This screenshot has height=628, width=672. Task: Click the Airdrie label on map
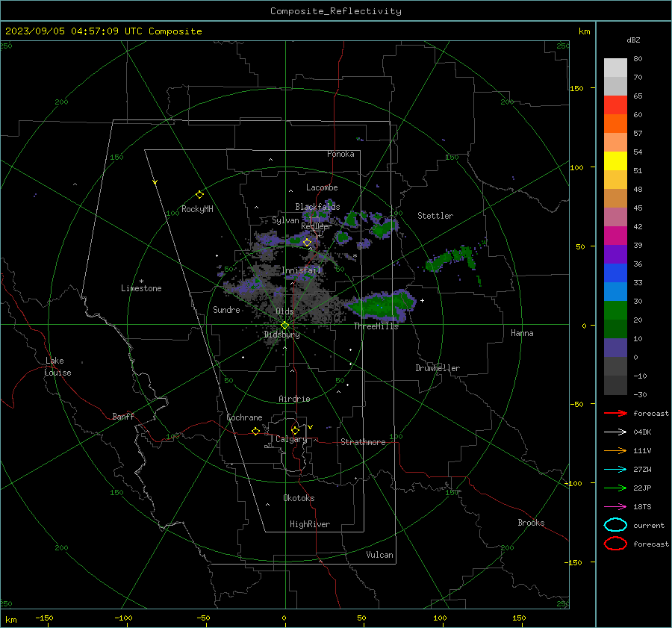coord(294,399)
